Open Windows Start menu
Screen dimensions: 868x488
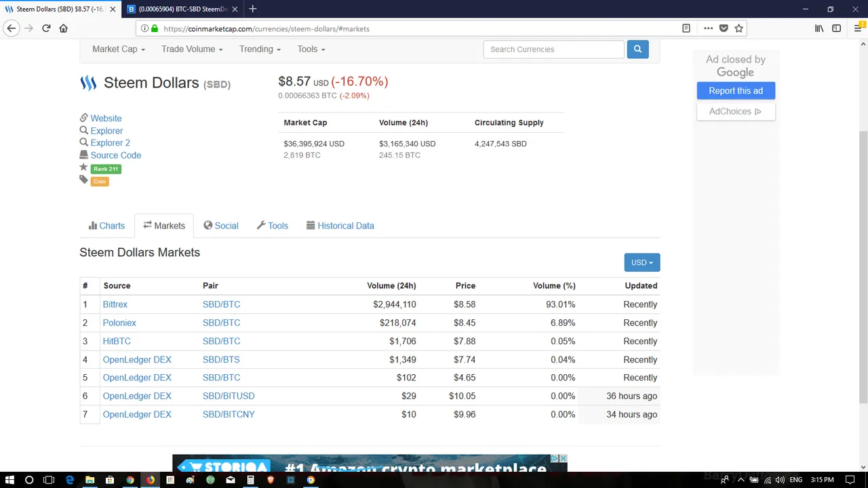coord(9,480)
